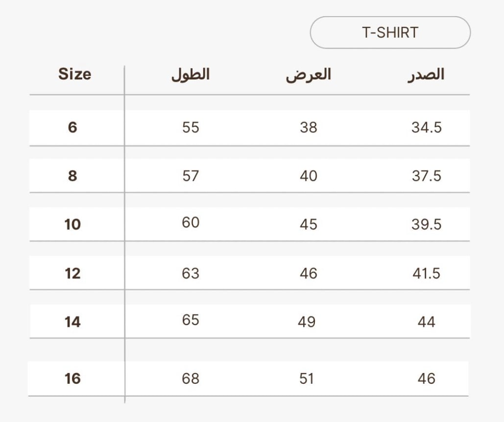504x422 pixels.
Task: Select the size 10 row label
Action: tap(72, 224)
